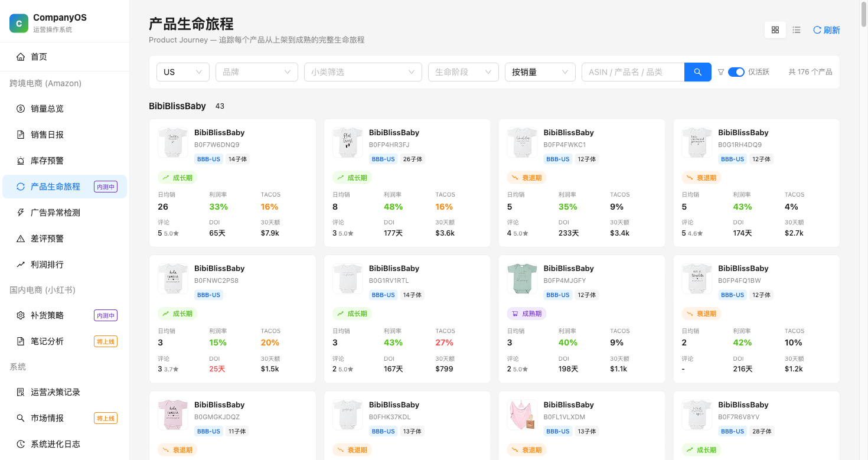Screen dimensions: 868x460
Task: Click ASIN text B0F7R6V8YV
Action: pyautogui.click(x=739, y=417)
